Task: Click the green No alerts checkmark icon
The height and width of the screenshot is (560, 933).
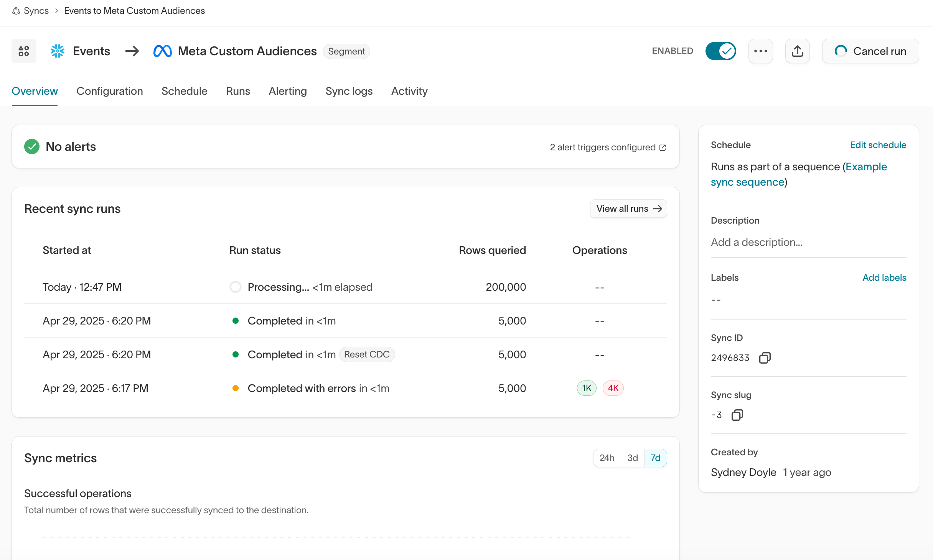Action: click(32, 147)
